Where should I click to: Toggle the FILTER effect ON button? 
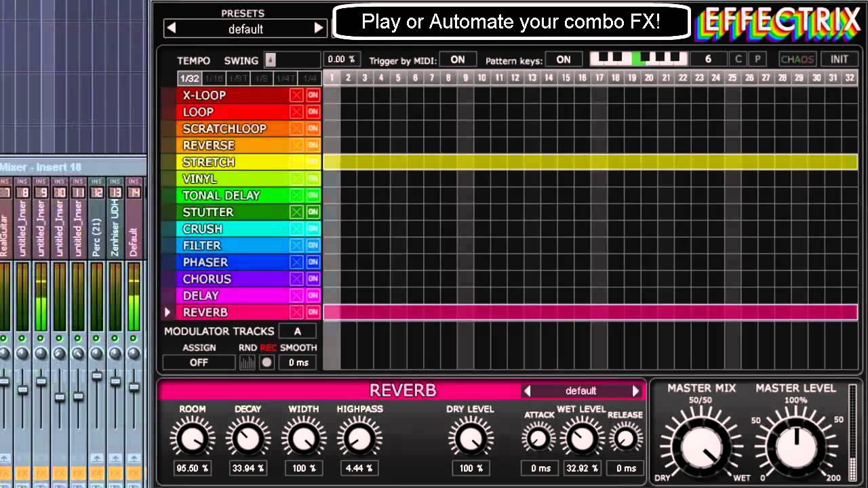tap(313, 245)
